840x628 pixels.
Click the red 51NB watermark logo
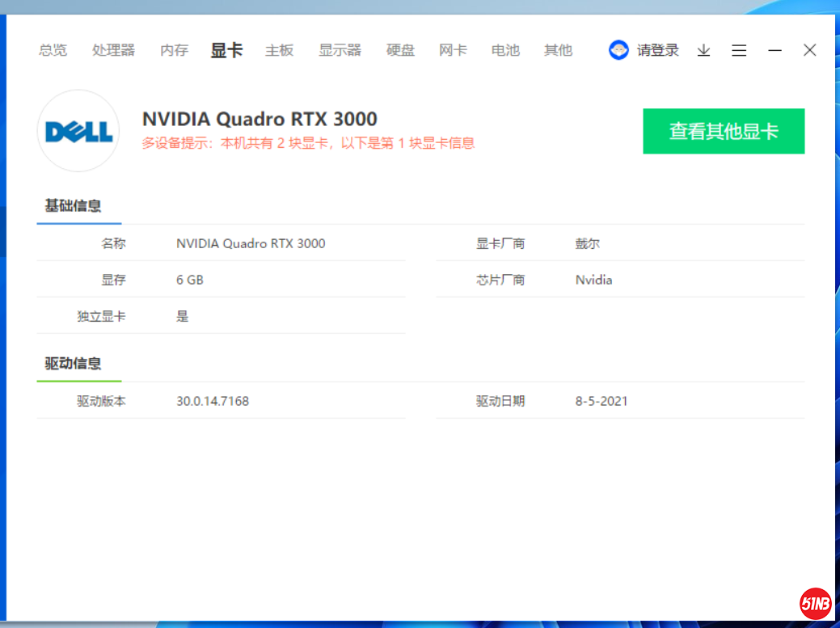coord(815,603)
